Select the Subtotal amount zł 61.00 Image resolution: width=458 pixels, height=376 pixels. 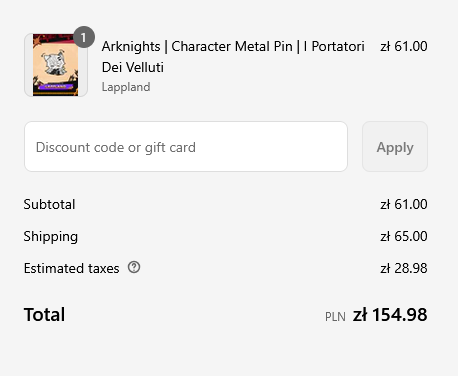point(404,204)
